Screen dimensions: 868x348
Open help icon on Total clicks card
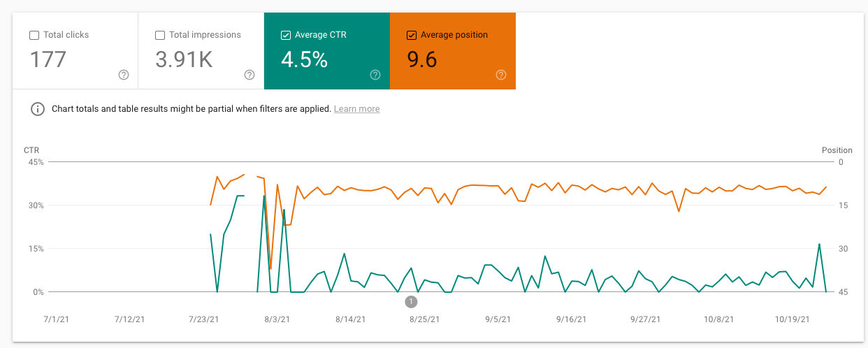click(x=124, y=75)
